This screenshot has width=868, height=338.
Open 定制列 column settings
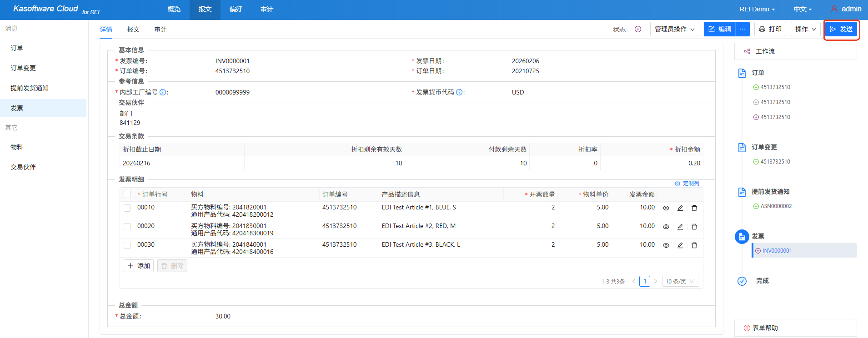687,184
